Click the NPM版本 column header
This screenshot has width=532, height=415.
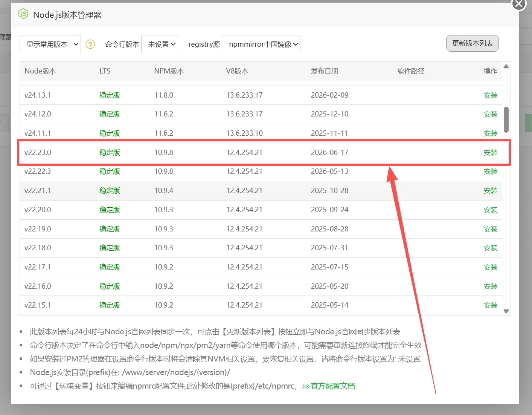tap(169, 71)
